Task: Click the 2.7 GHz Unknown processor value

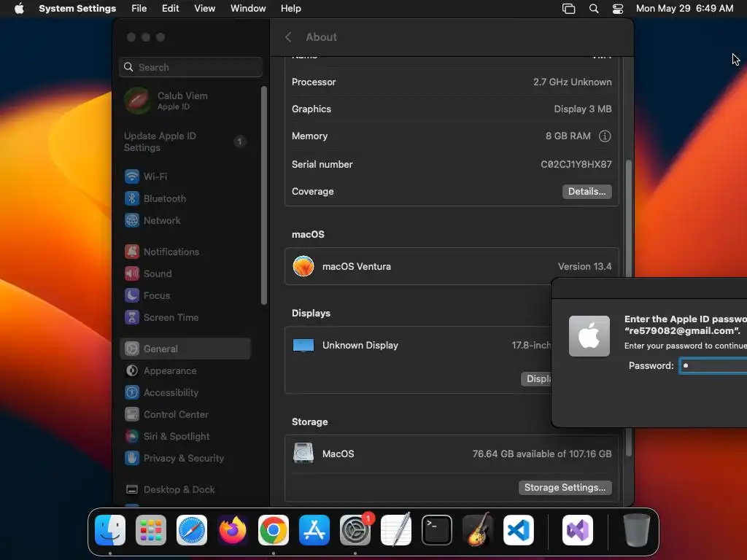Action: (x=572, y=82)
